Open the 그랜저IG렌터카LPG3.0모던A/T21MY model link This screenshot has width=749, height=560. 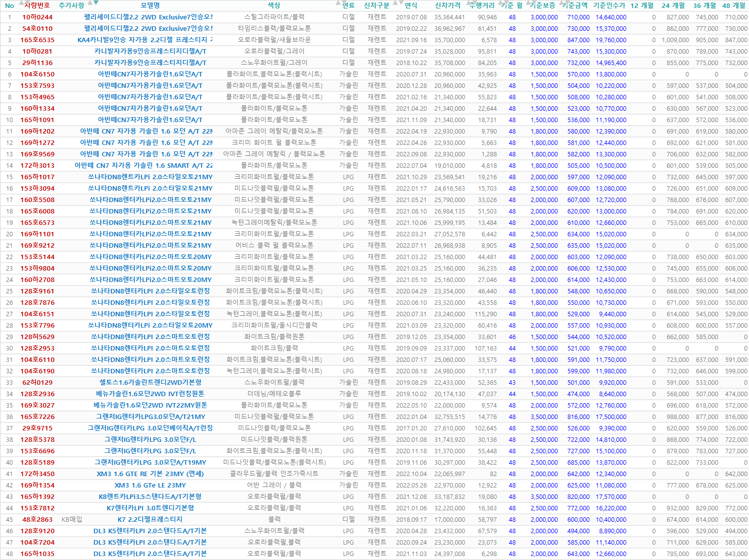point(150,417)
